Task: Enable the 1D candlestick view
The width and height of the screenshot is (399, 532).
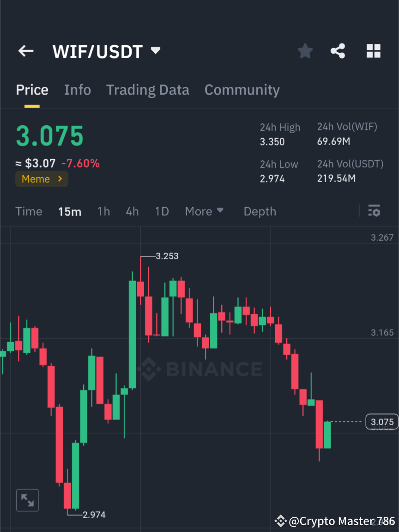Action: pos(162,211)
